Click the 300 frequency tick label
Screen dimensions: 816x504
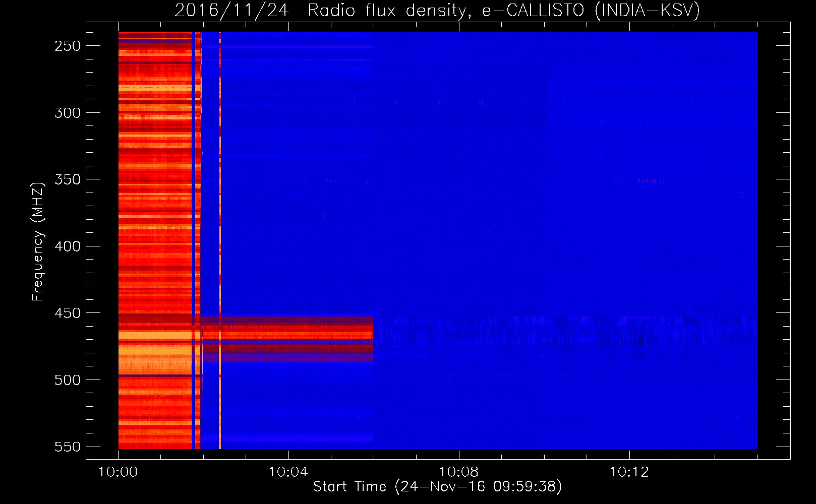[68, 113]
